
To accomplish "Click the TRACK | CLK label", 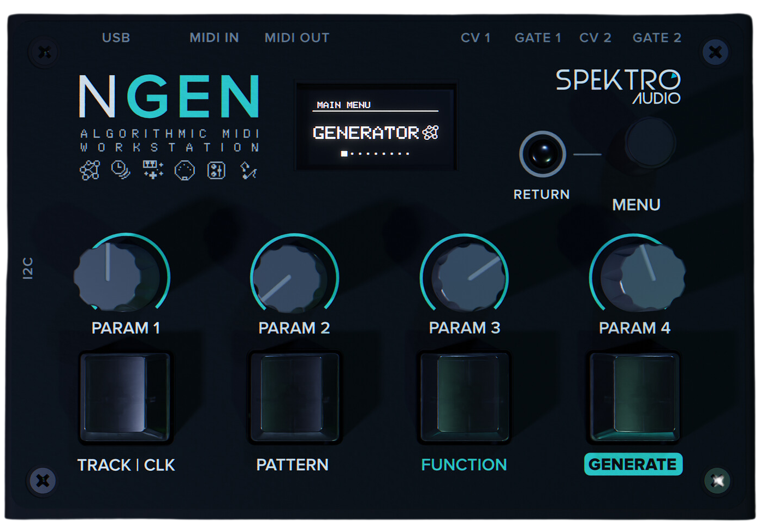I will click(x=126, y=465).
